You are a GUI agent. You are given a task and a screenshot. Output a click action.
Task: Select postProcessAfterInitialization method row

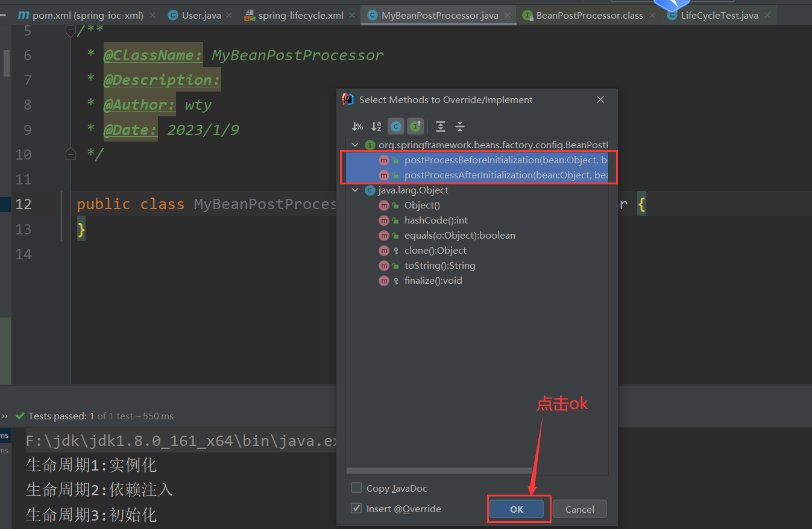477,175
